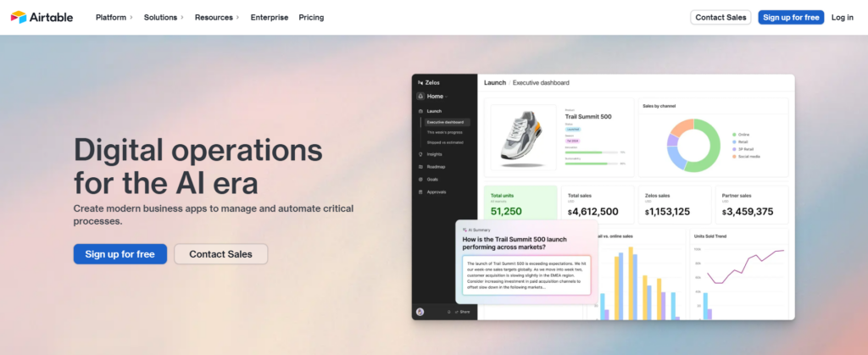Click the top-right Sign up for free button
The image size is (868, 355).
(x=790, y=17)
